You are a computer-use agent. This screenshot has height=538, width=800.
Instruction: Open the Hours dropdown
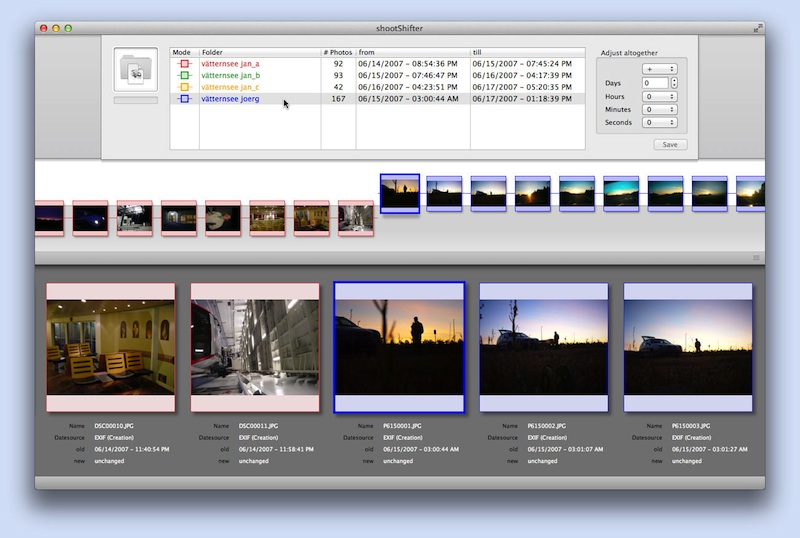click(660, 97)
